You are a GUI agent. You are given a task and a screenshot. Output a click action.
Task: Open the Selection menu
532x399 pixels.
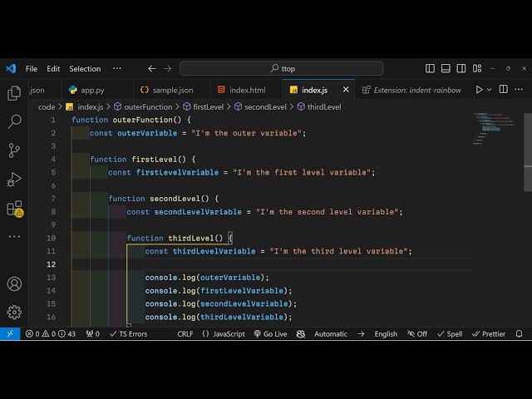coord(85,69)
